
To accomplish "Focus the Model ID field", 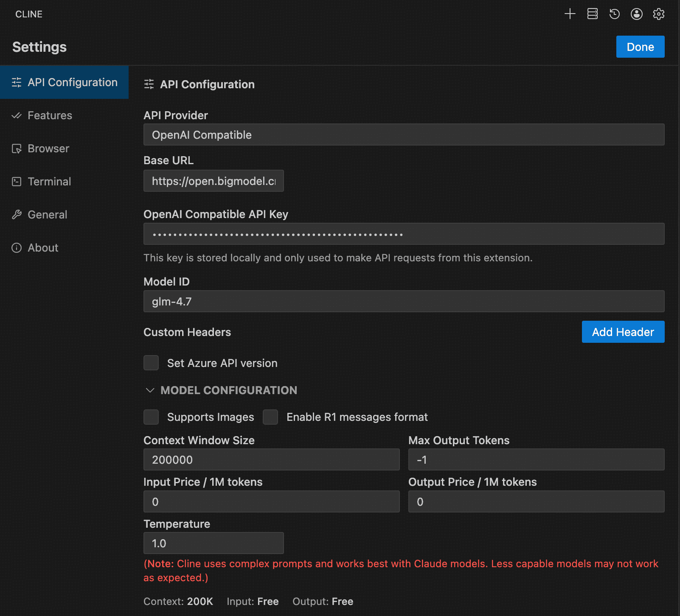I will 404,301.
